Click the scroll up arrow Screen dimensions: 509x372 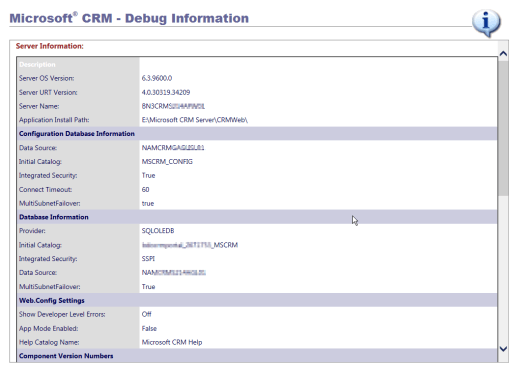coord(503,53)
